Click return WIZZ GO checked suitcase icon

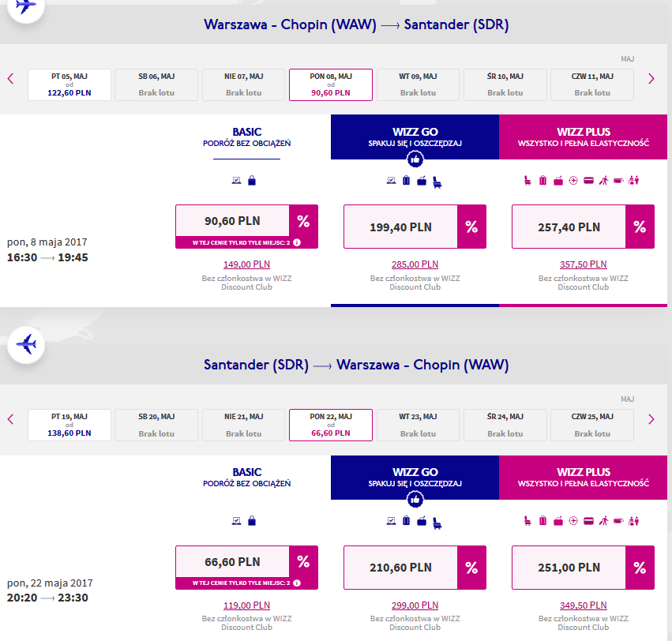(407, 520)
